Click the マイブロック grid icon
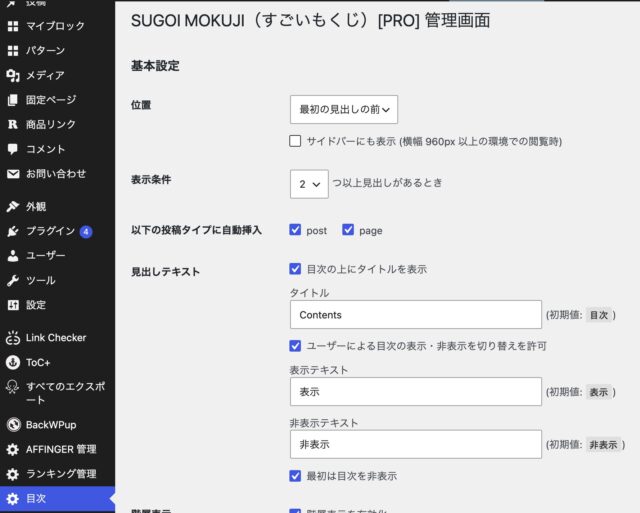The height and width of the screenshot is (513, 640). [13, 26]
